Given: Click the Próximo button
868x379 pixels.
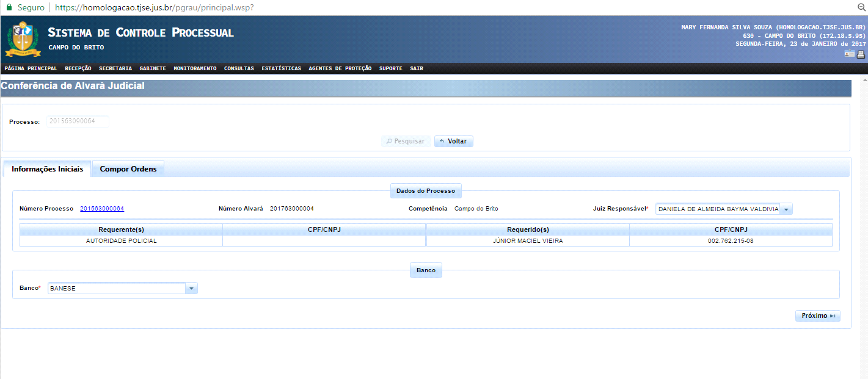Looking at the screenshot, I should click(x=817, y=316).
